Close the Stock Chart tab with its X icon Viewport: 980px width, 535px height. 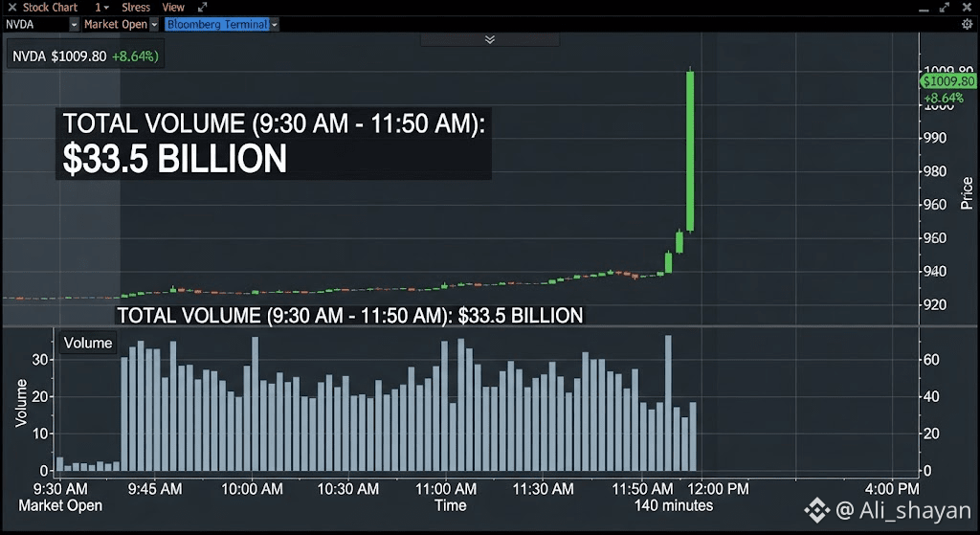pyautogui.click(x=11, y=8)
